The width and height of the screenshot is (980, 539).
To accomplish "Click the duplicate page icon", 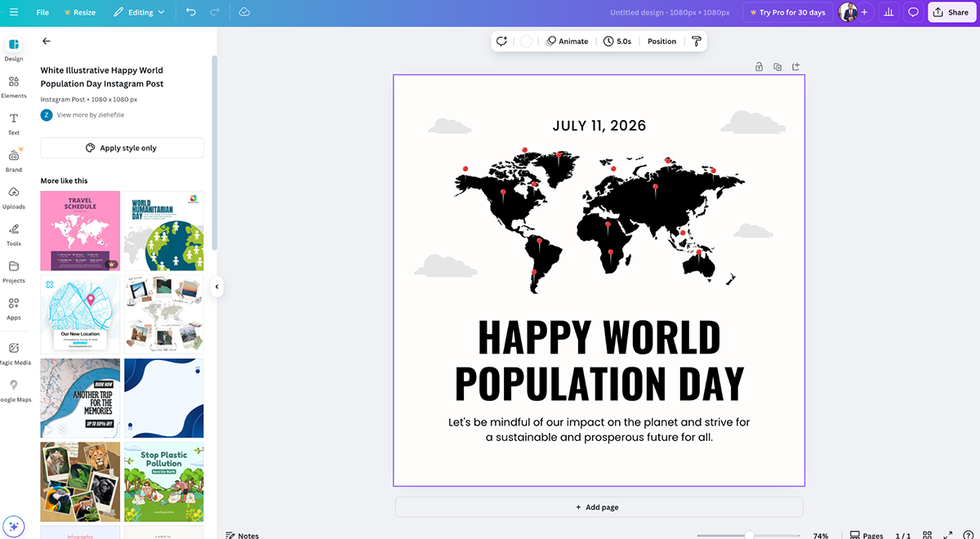I will coord(777,67).
